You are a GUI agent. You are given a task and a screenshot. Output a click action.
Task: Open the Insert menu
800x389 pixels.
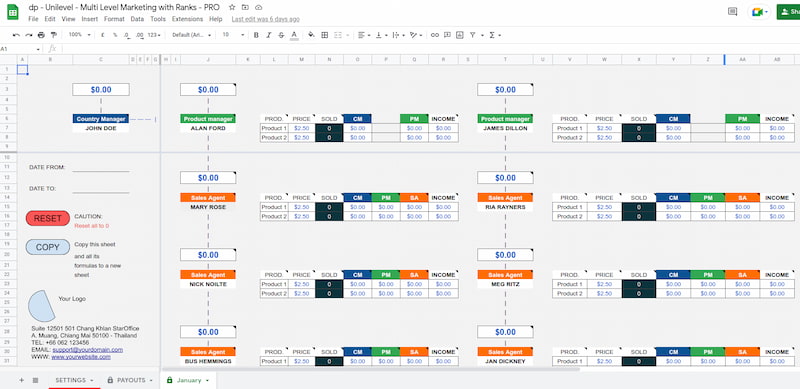click(x=90, y=19)
